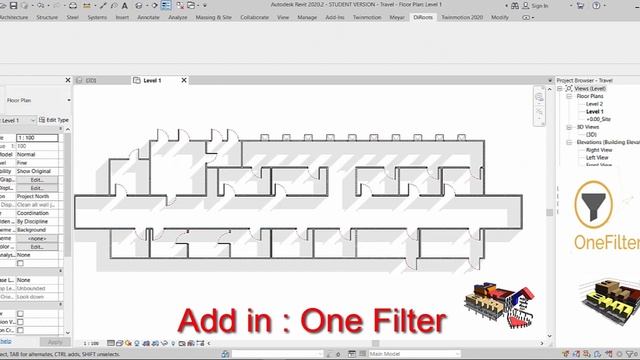Click the Save icon in quick access toolbar
Viewport: 640px width, 360px height.
tap(13, 6)
